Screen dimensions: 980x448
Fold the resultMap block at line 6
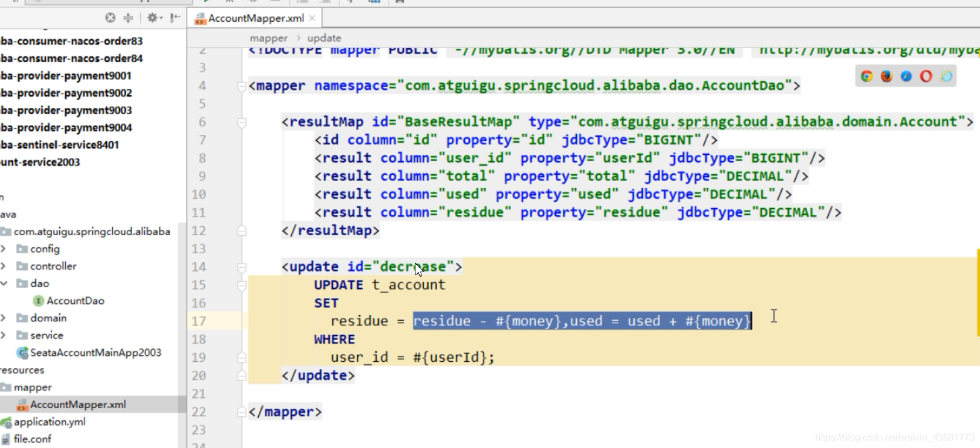[x=242, y=123]
